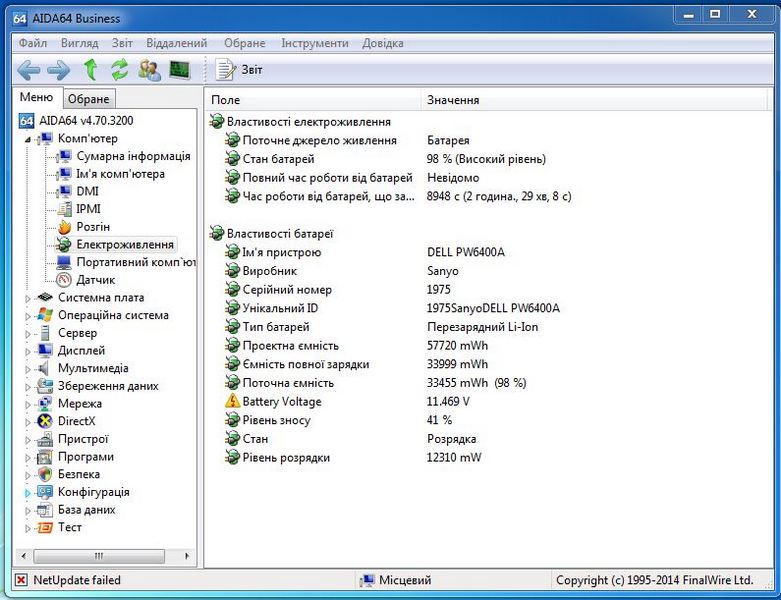Click the green monitor graph toolbar icon
Viewport: 781px width, 600px height.
[x=179, y=70]
